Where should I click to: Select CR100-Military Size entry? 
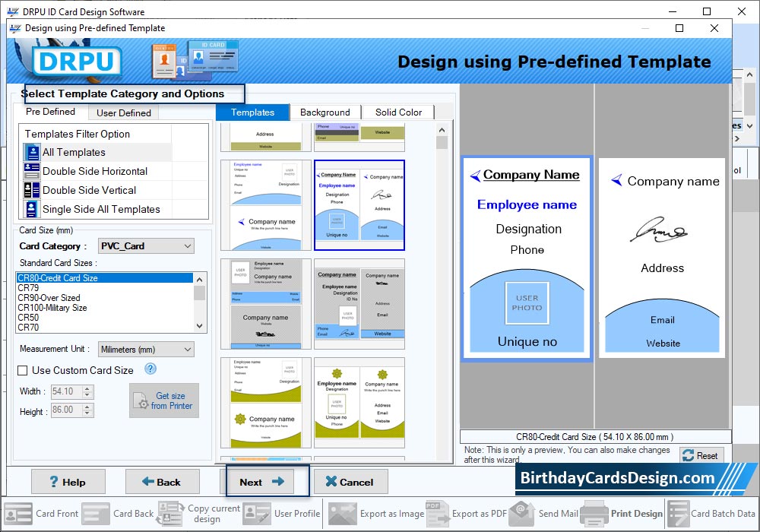pyautogui.click(x=105, y=308)
